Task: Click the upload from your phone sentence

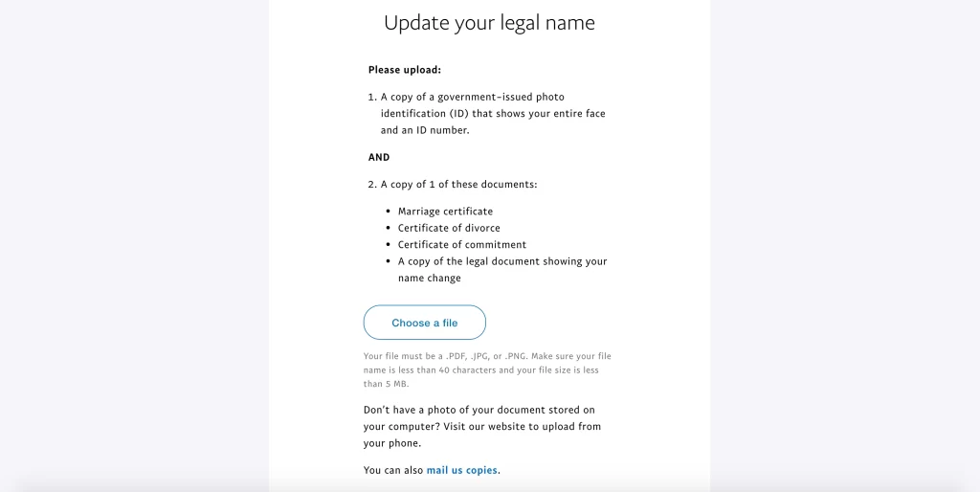Action: [482, 436]
